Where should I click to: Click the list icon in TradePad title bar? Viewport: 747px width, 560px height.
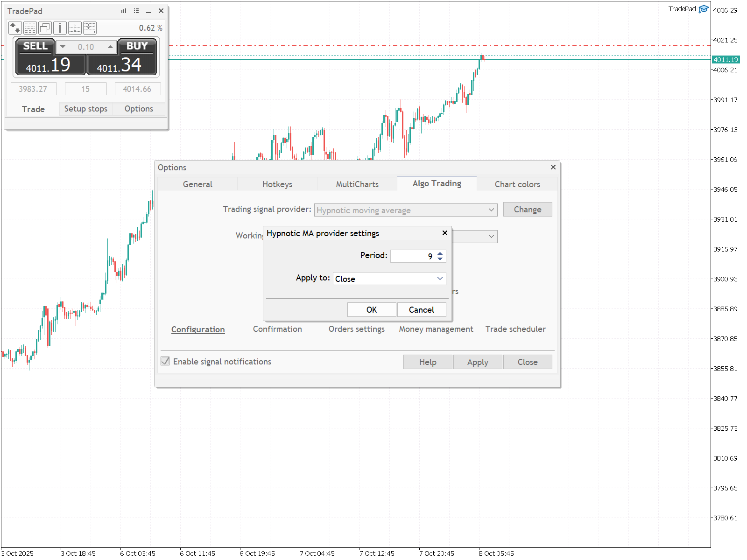[136, 11]
